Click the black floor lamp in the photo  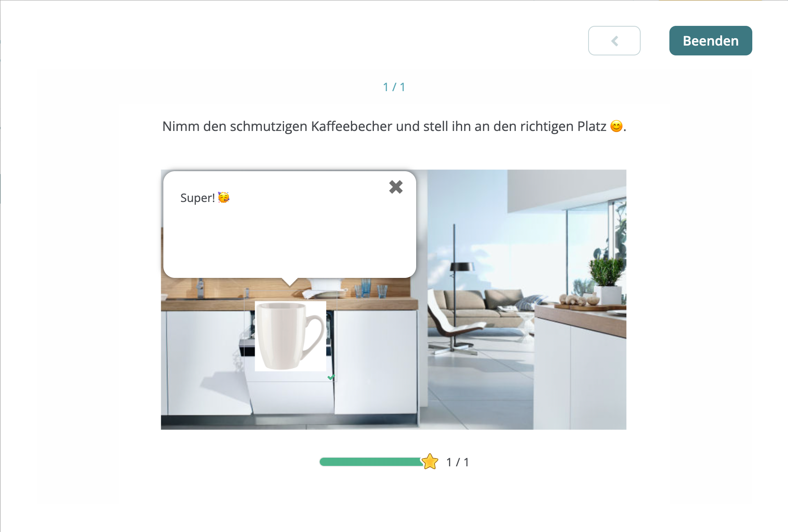pyautogui.click(x=454, y=287)
